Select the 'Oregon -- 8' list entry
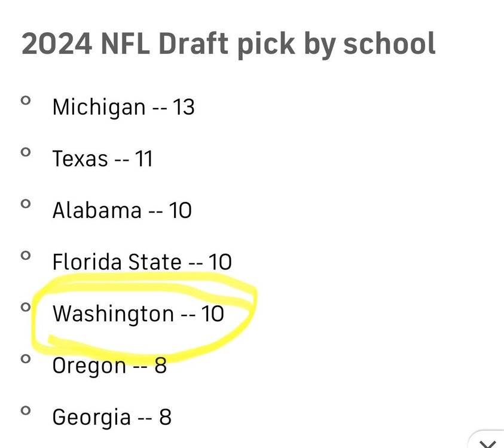The width and height of the screenshot is (504, 448). click(109, 366)
